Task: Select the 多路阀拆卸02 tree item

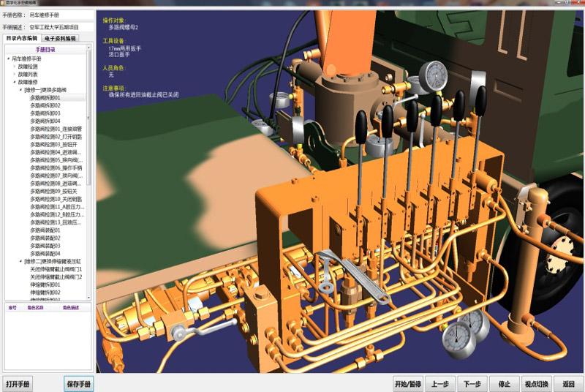Action: [45, 105]
